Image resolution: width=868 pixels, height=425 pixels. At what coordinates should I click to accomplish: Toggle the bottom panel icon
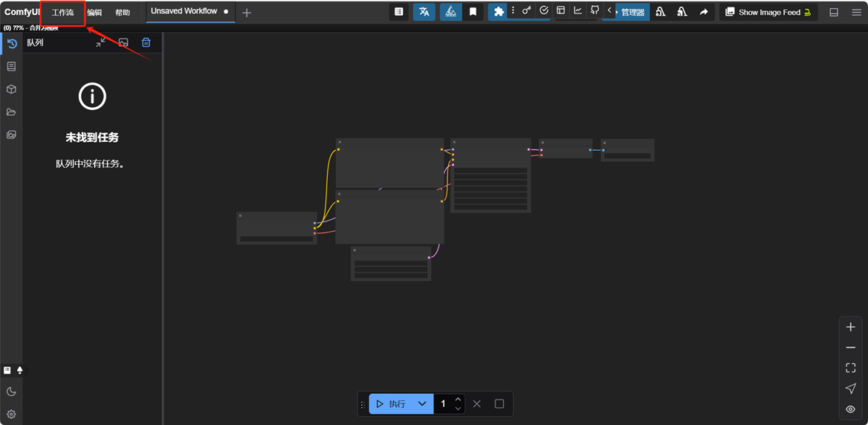point(834,13)
